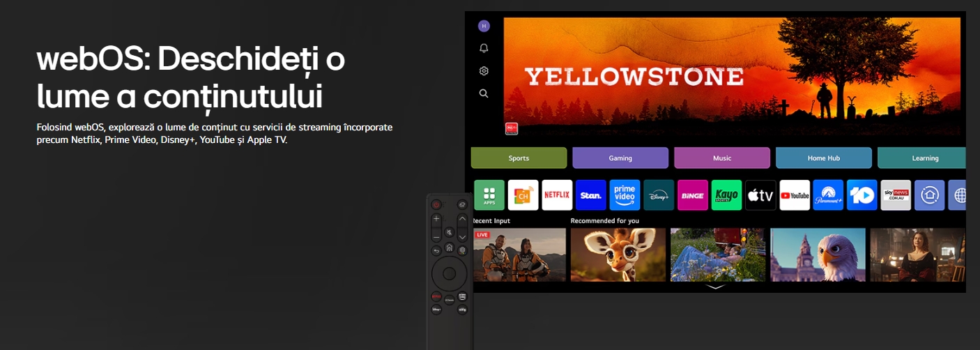Open the woman in dark dress thumbnail
Image resolution: width=980 pixels, height=350 pixels.
click(x=918, y=254)
